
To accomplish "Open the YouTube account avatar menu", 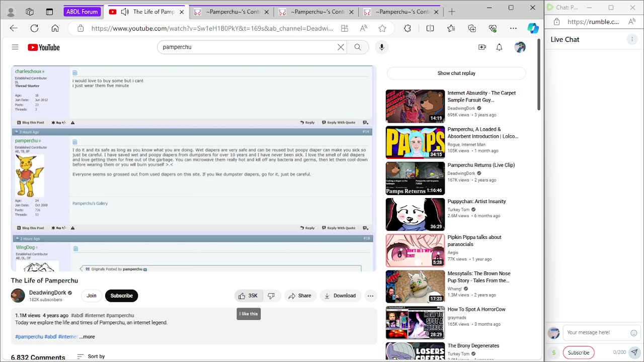I will [x=520, y=47].
